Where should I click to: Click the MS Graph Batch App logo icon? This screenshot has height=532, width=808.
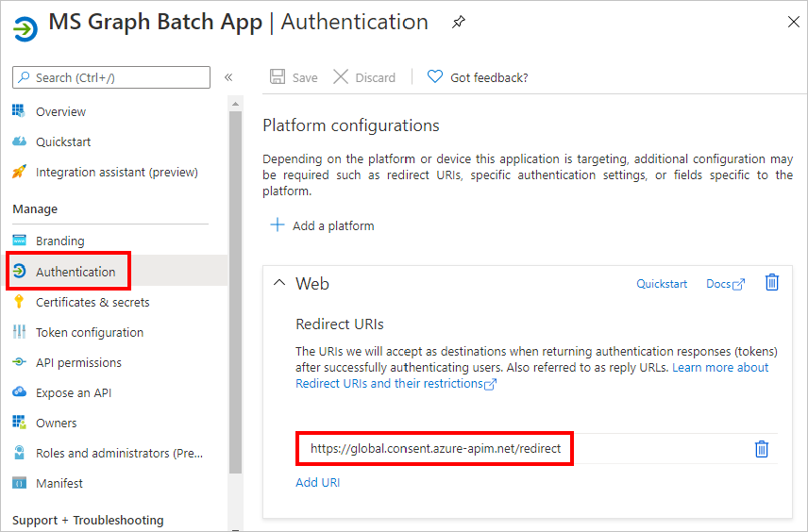click(25, 29)
